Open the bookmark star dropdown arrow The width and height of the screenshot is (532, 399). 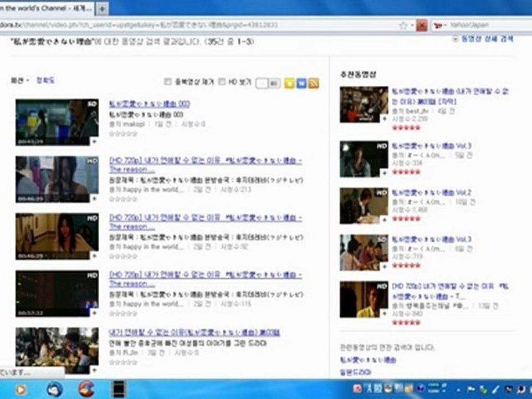[412, 25]
